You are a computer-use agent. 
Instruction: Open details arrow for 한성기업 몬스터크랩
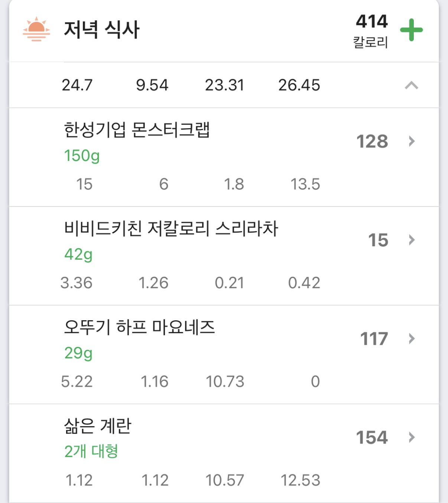click(411, 141)
